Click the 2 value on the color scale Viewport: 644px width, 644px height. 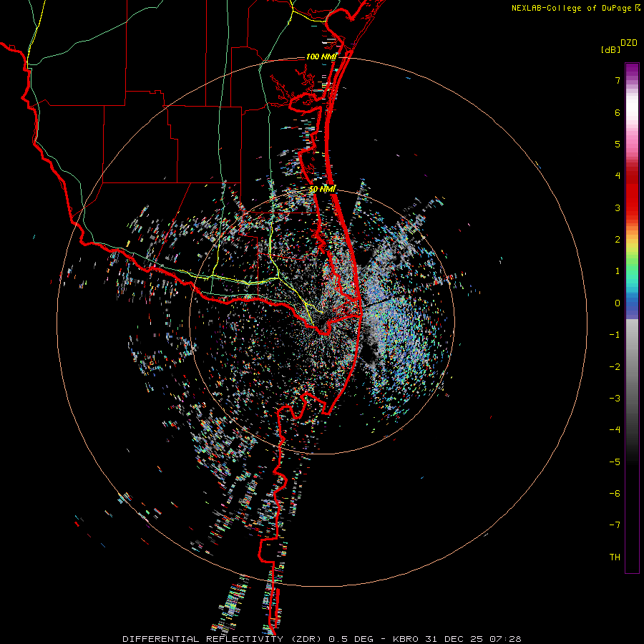618,240
